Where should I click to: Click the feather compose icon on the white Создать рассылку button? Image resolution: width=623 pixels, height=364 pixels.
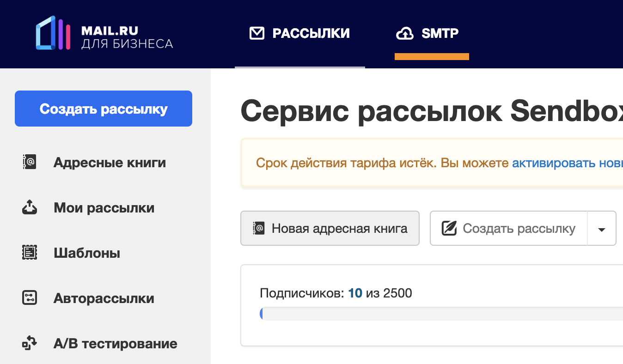click(x=449, y=228)
